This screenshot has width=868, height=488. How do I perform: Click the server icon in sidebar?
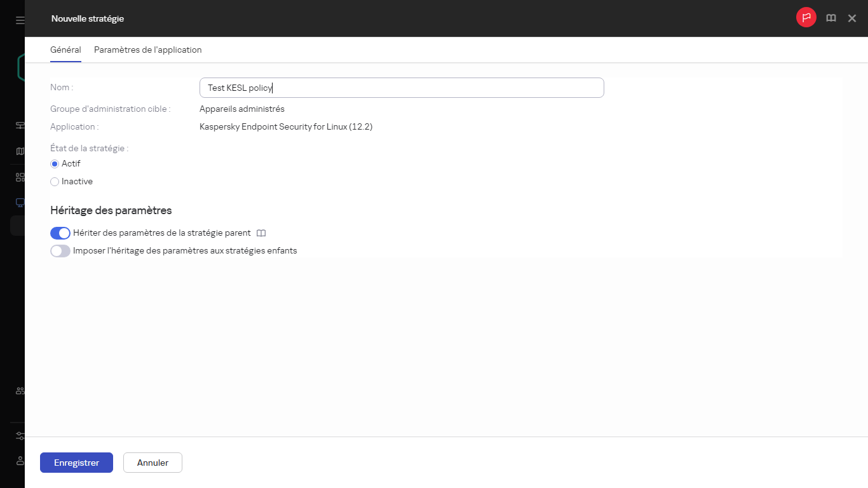tap(20, 125)
